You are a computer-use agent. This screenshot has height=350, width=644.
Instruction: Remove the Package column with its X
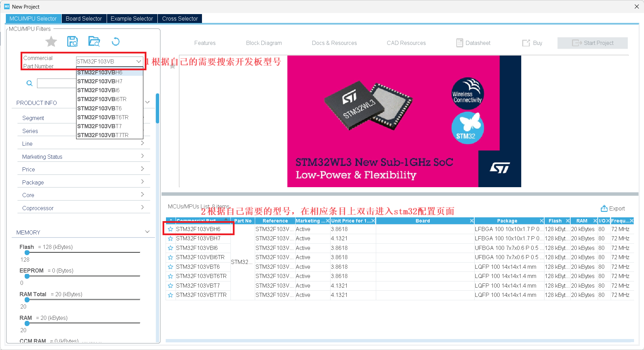pyautogui.click(x=542, y=221)
